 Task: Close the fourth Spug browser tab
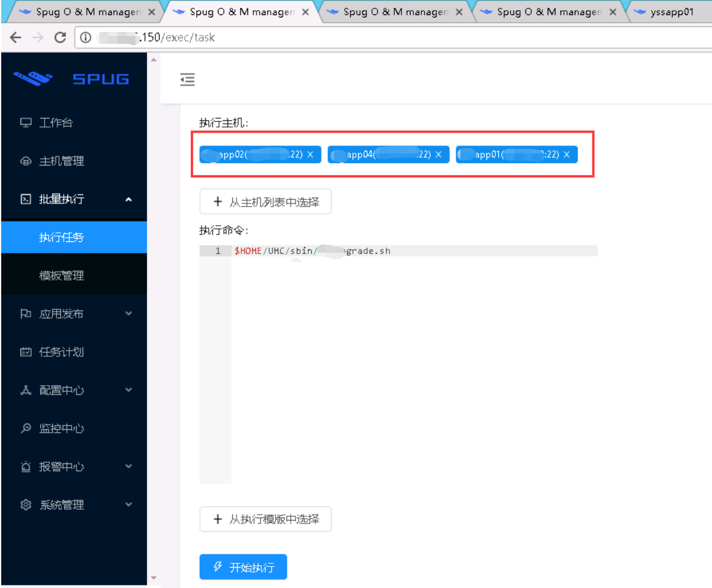point(613,12)
